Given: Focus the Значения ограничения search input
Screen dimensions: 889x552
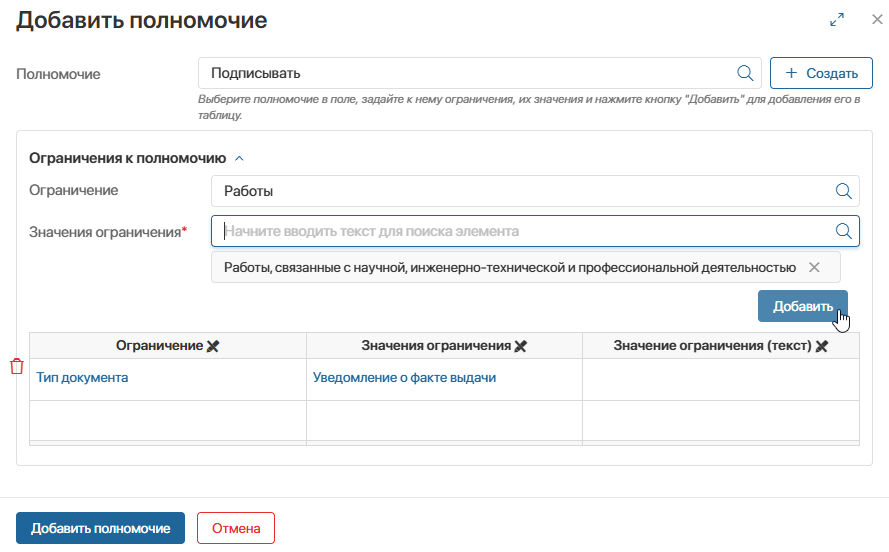Looking at the screenshot, I should [520, 231].
